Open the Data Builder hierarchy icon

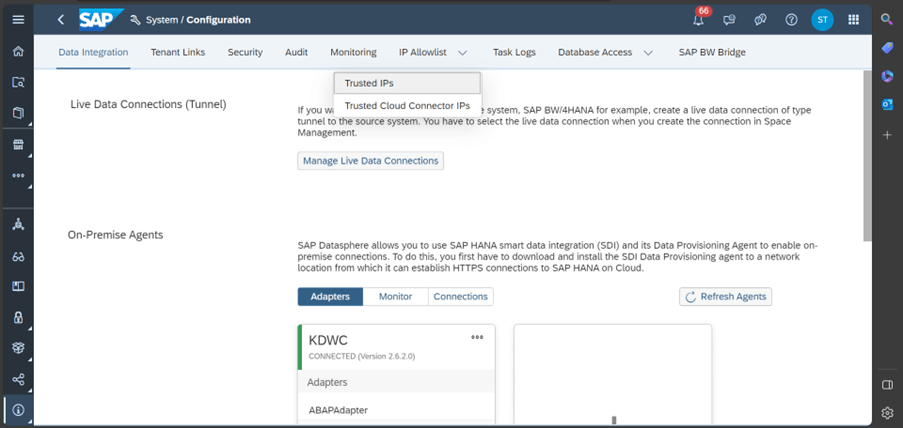click(18, 225)
